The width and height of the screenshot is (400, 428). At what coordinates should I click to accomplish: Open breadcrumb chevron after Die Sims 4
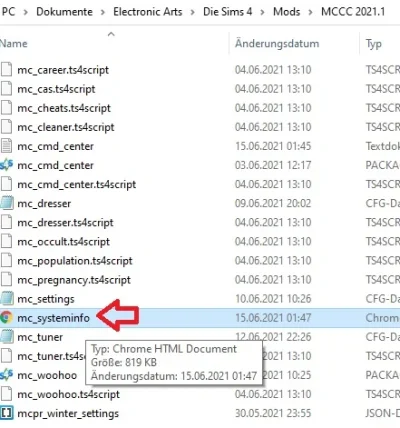click(263, 12)
